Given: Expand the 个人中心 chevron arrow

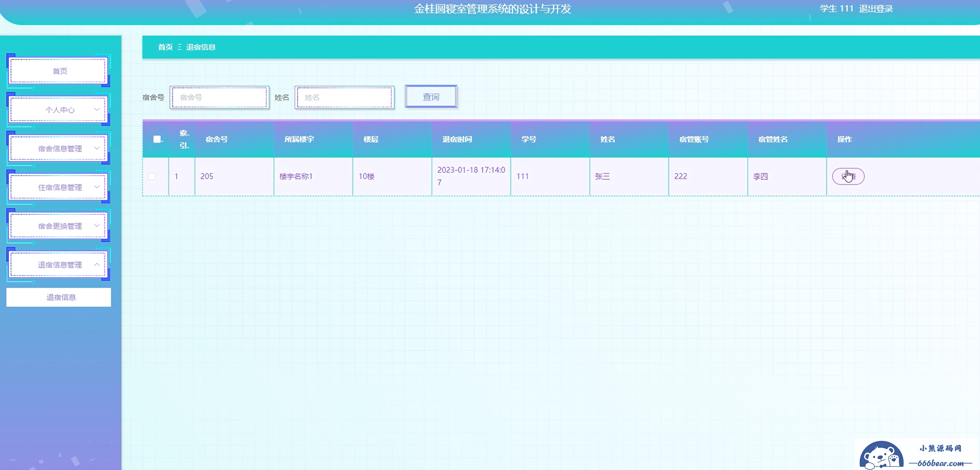Looking at the screenshot, I should (97, 110).
